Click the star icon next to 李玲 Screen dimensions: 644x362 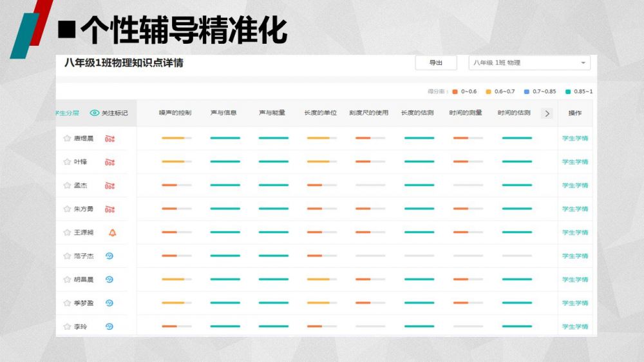click(x=67, y=327)
